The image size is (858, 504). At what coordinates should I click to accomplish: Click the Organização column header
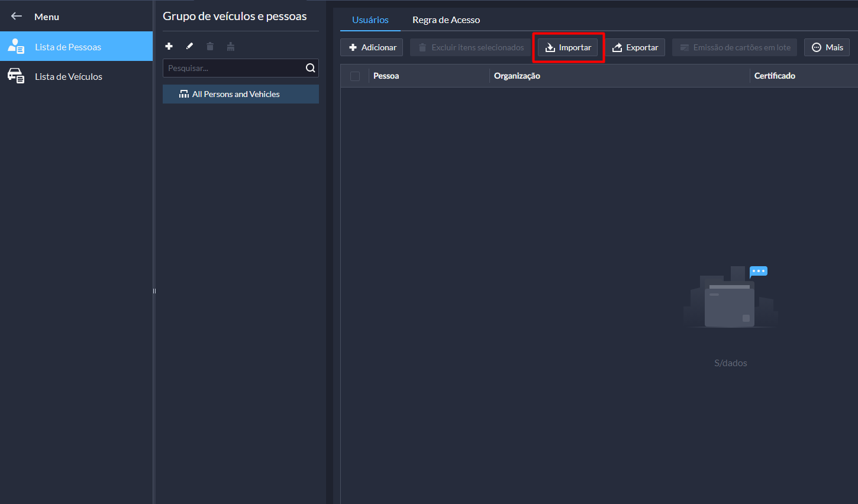click(517, 76)
